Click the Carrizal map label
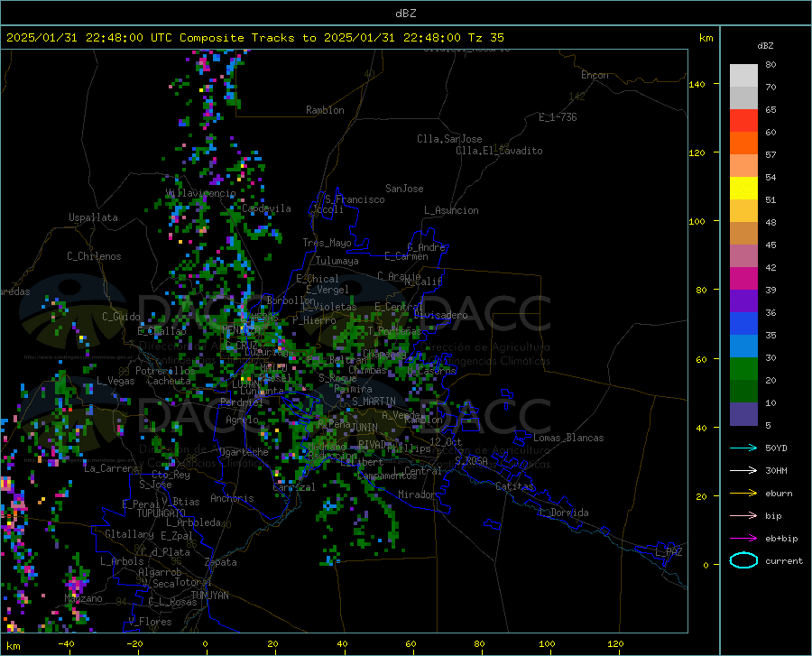Viewport: 812px width, 656px height. click(294, 487)
